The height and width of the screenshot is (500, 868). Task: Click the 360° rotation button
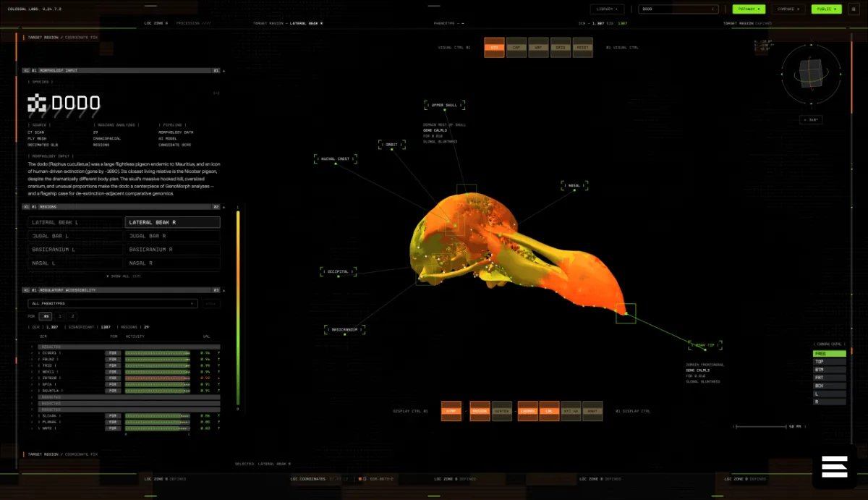coord(811,120)
